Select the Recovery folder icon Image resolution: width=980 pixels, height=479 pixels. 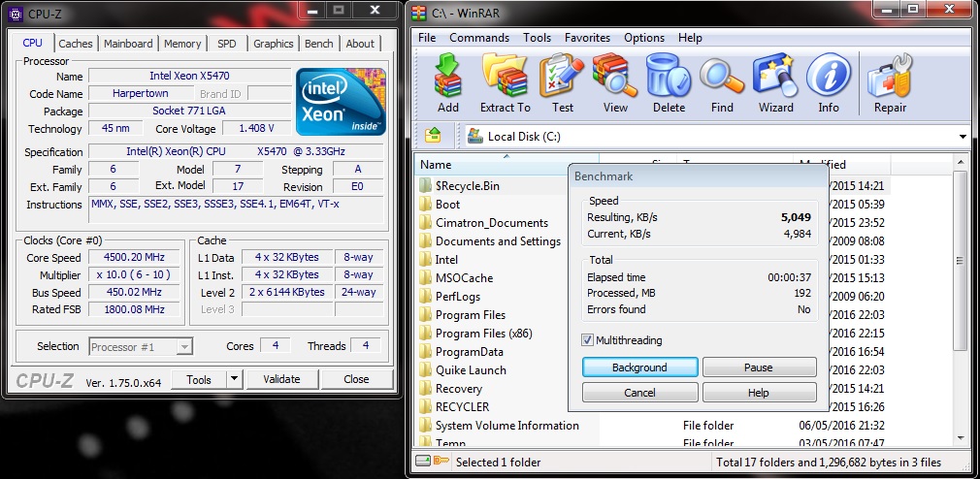[426, 389]
